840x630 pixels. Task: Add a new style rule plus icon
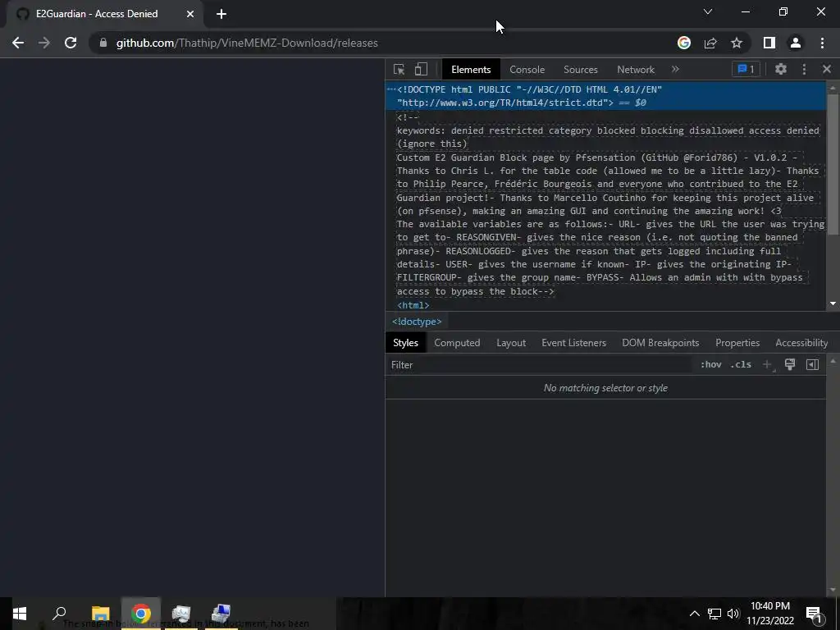click(767, 364)
